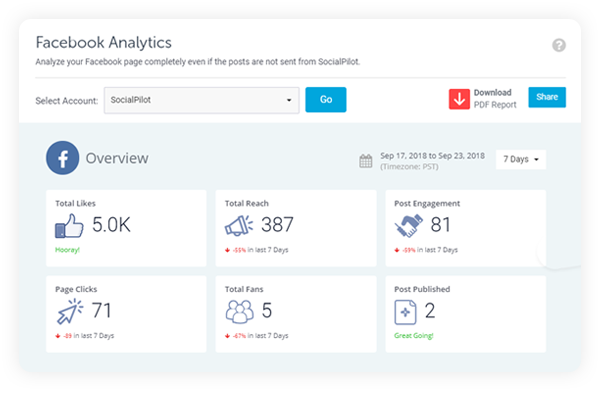Click the red down arrow under Post Engagement
The height and width of the screenshot is (416, 600).
click(x=397, y=250)
